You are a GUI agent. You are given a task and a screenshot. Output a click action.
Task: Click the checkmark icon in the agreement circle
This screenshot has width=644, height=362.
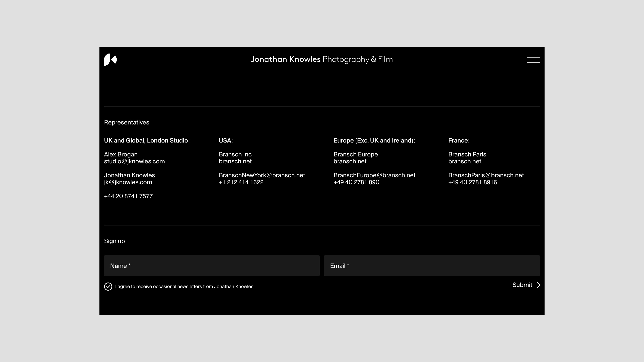point(108,286)
